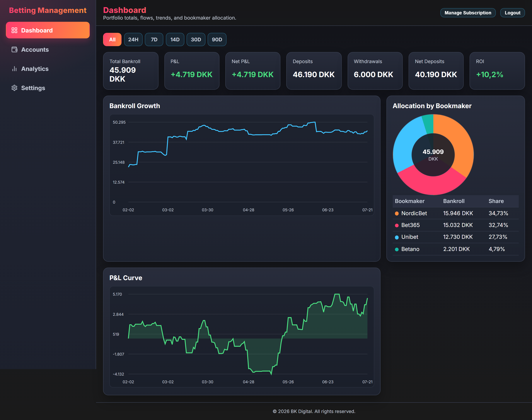Click the Deposits 46.190 DKK card

click(314, 71)
